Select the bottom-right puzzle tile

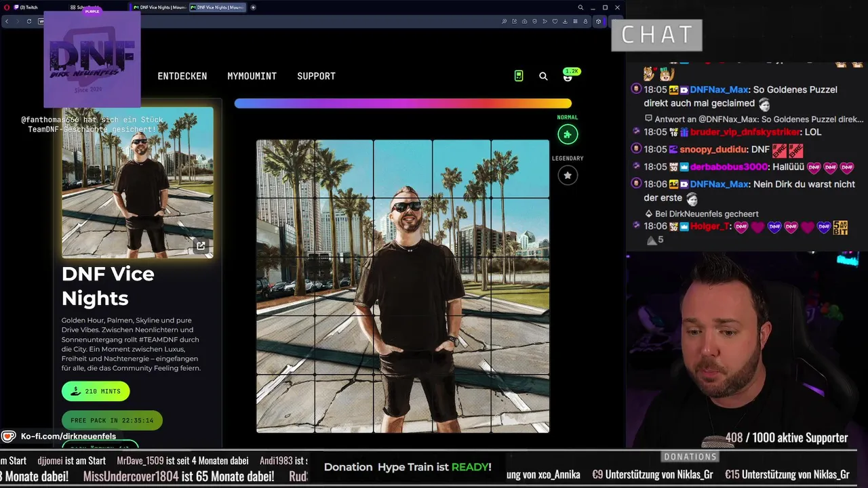pyautogui.click(x=520, y=403)
